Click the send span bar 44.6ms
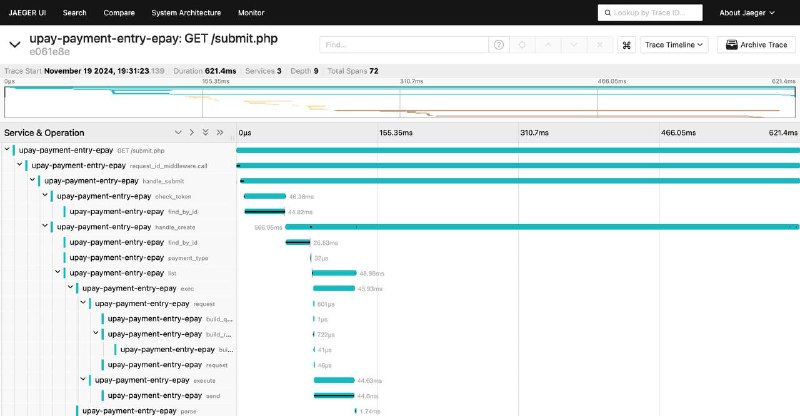 (334, 396)
